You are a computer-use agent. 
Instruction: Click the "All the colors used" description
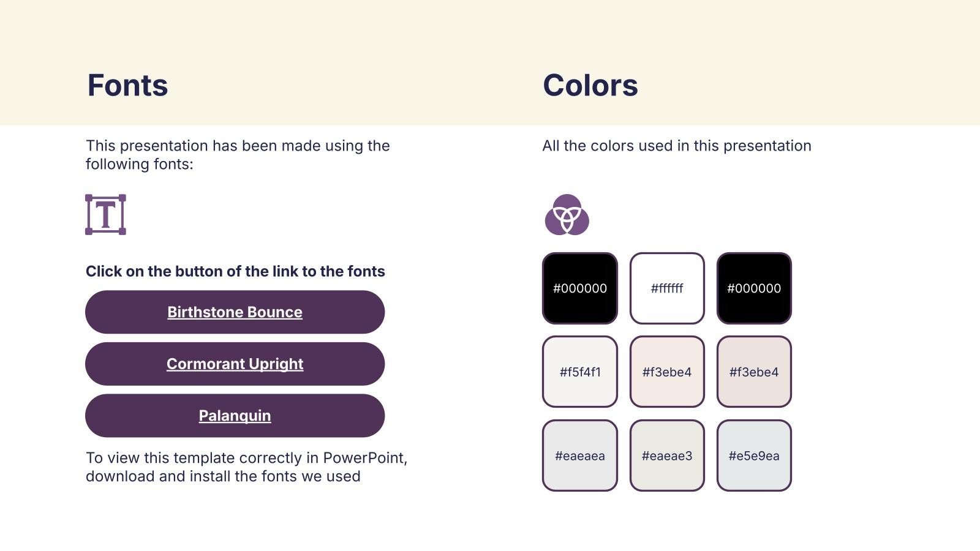point(677,146)
